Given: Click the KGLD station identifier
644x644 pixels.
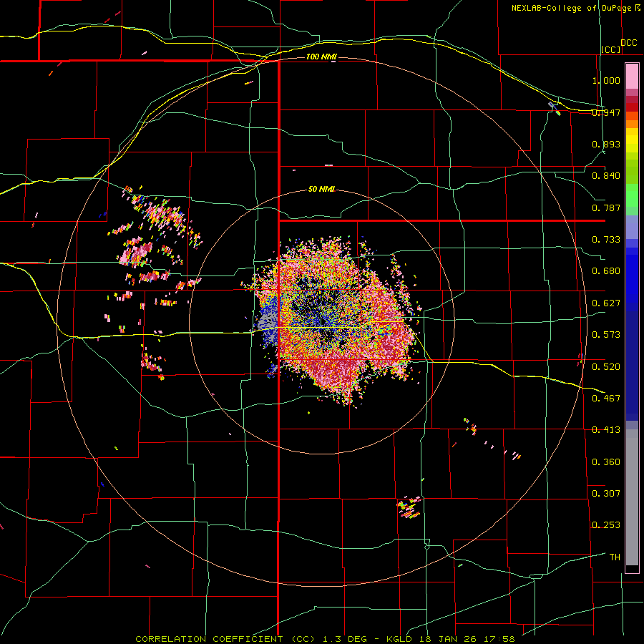Looking at the screenshot, I should (401, 639).
